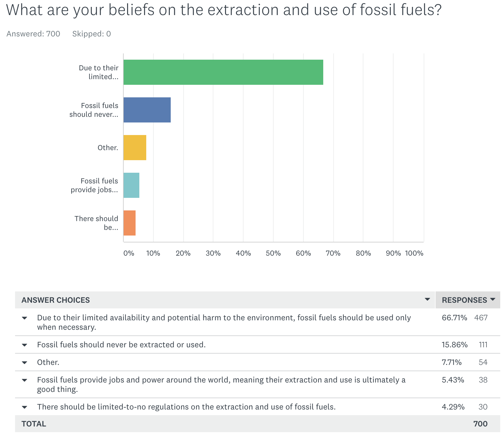
Task: Open the Responses column sort dropdown
Action: tap(493, 299)
